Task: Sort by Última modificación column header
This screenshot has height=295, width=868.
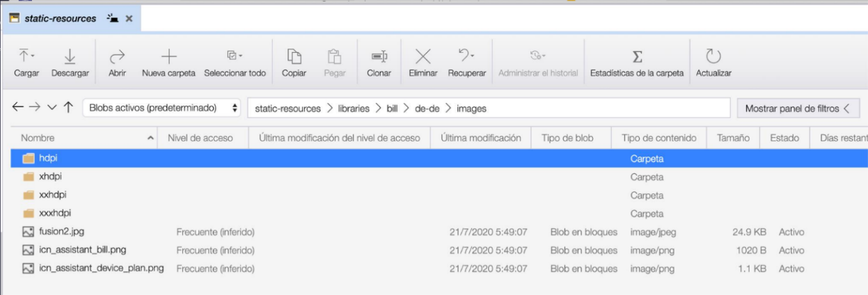Action: [481, 138]
